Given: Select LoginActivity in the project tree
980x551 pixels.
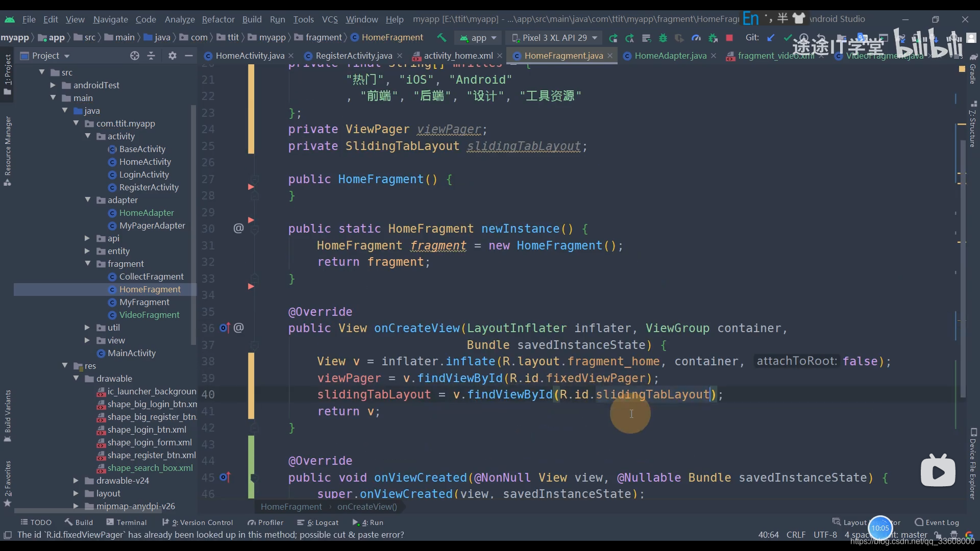Looking at the screenshot, I should [x=144, y=174].
